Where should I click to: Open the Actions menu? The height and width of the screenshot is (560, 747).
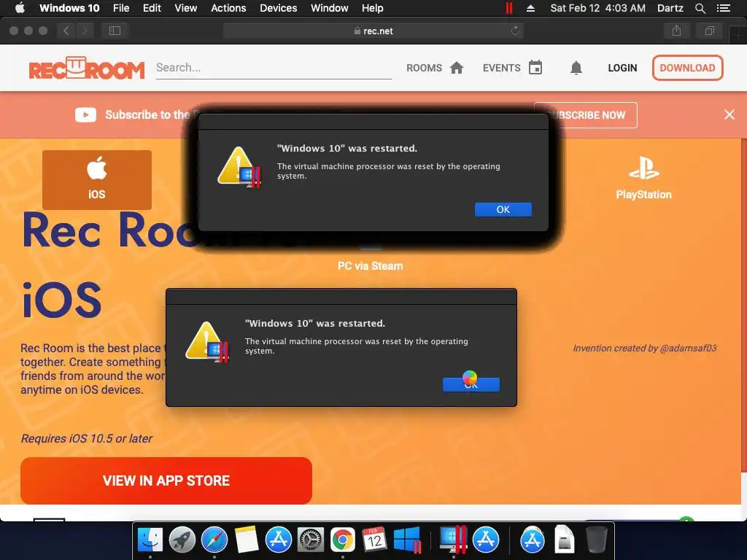(x=228, y=8)
